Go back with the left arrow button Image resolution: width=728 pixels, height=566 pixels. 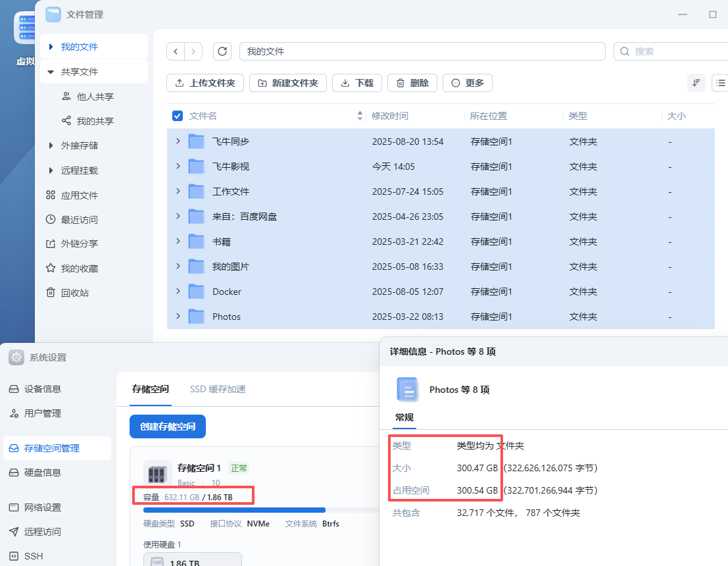click(176, 51)
